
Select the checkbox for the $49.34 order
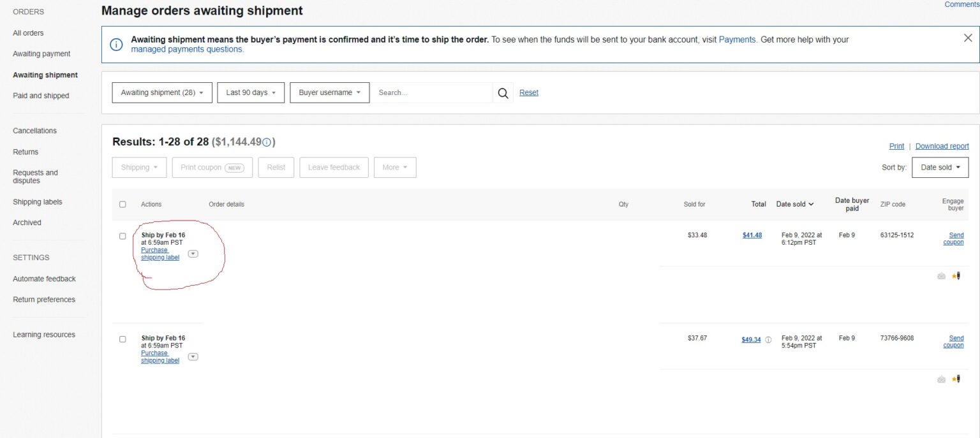click(x=122, y=339)
